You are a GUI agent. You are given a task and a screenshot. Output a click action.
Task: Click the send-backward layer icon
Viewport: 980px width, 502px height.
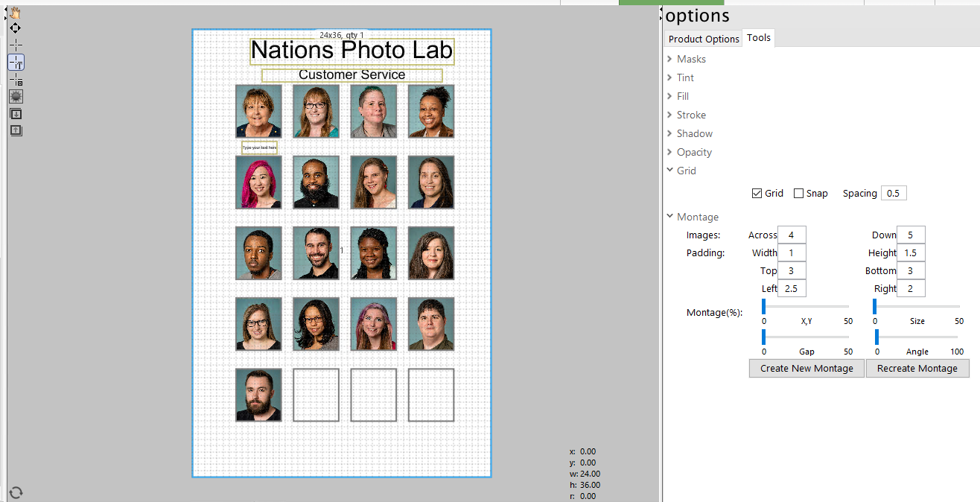(x=16, y=114)
